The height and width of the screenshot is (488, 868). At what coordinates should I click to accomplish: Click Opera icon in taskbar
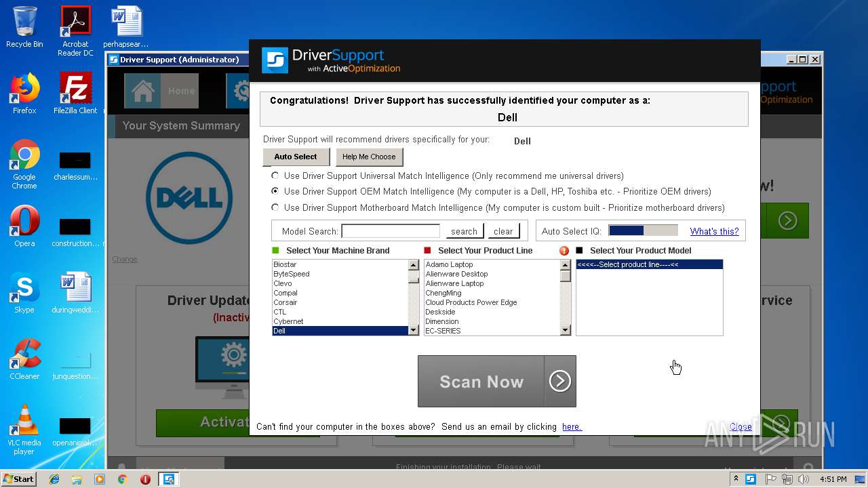tap(145, 479)
